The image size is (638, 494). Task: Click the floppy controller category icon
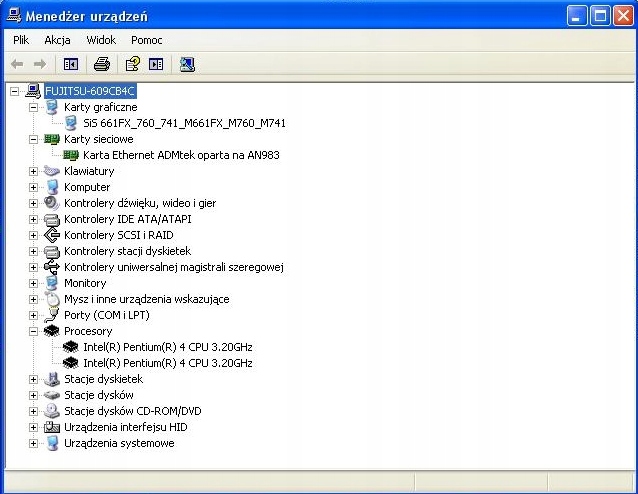coord(52,251)
